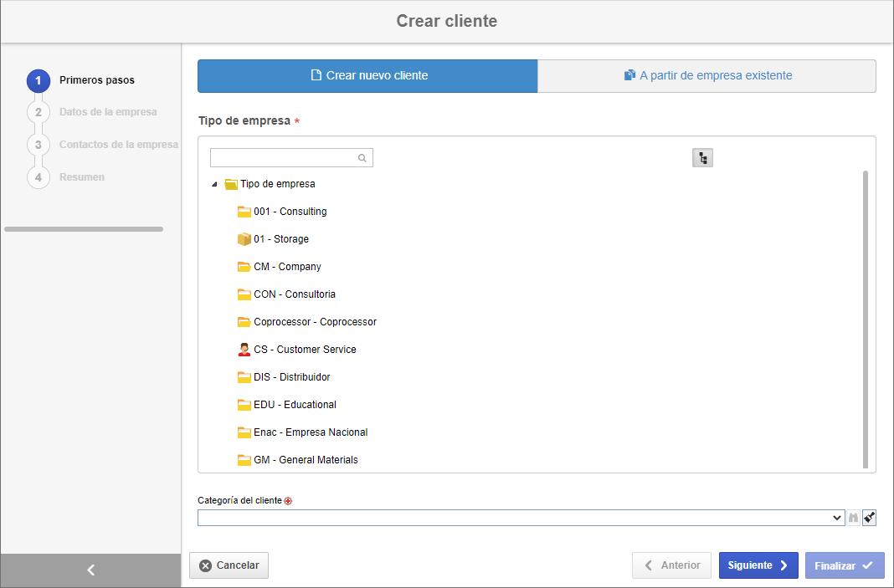Click folder icon of DIS - Distribuidor
894x588 pixels.
[244, 377]
